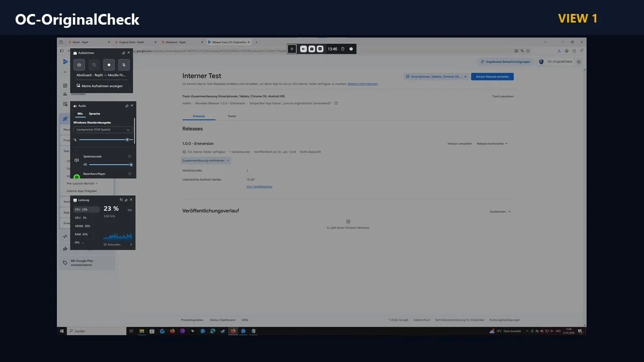
Task: Select the FPS row in Leistung
Action: pyautogui.click(x=86, y=242)
